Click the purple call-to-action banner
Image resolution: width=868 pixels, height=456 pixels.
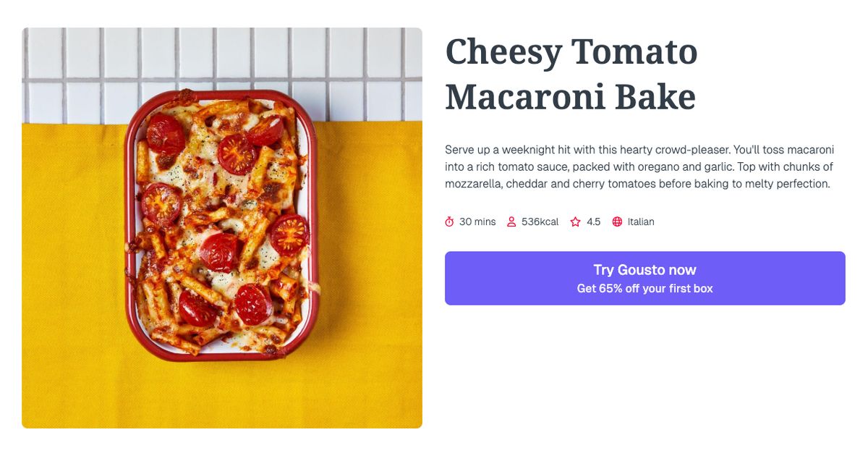[644, 278]
